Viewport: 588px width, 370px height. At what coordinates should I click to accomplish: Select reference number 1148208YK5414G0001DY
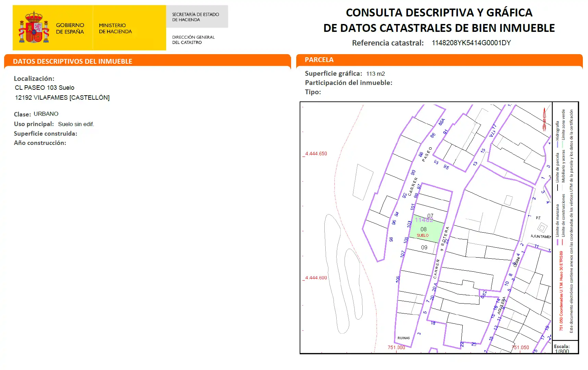click(x=471, y=43)
